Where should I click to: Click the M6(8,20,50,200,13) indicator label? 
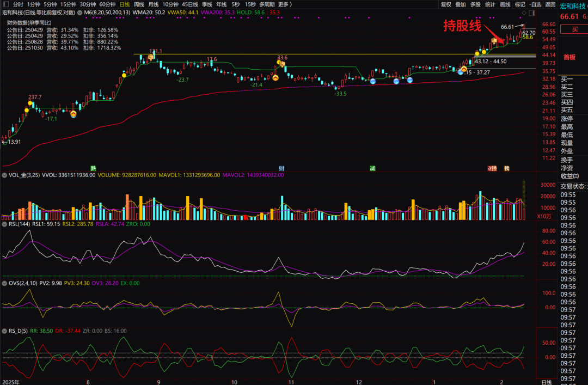click(x=107, y=13)
